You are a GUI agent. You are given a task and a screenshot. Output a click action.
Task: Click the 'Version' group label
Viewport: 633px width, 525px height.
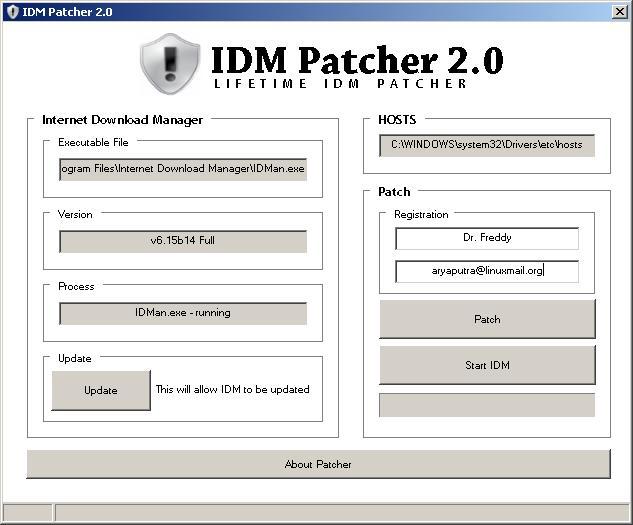click(x=75, y=214)
